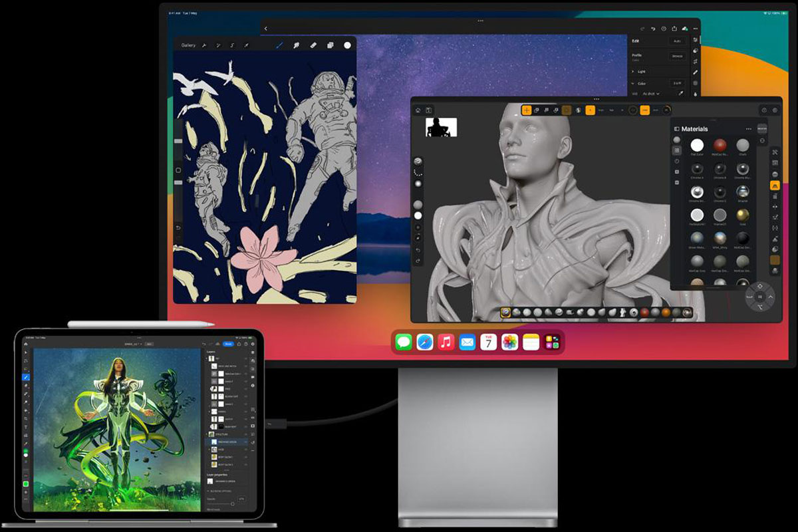Share the photo from Lightroom toolbar
This screenshot has width=798, height=532.
[674, 29]
